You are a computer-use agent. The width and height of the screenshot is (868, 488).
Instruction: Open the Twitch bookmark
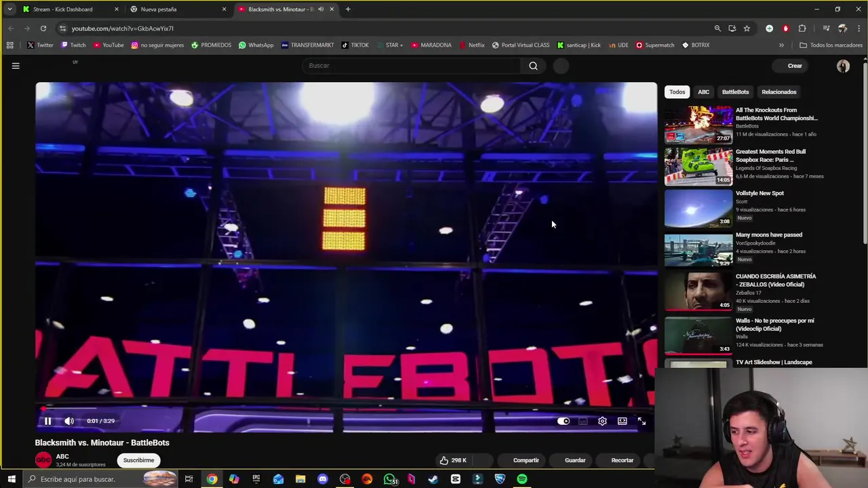[x=73, y=45]
